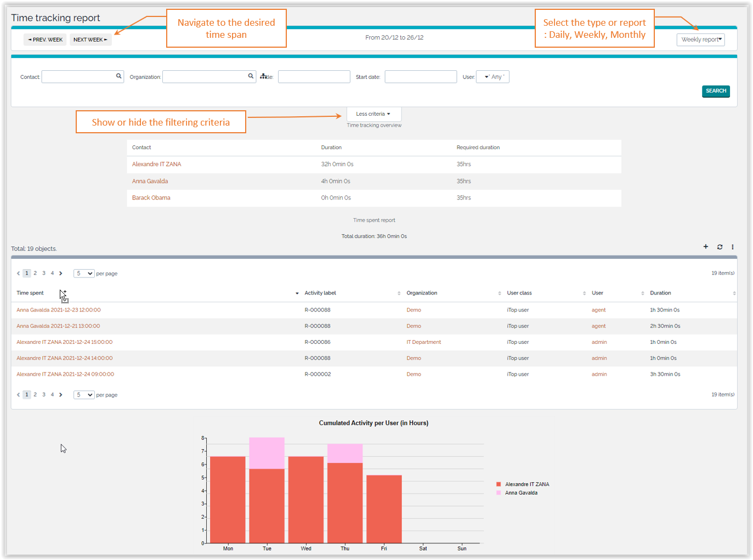Expand the User 'Any' dropdown
Screen dimensions: 753x560
492,77
